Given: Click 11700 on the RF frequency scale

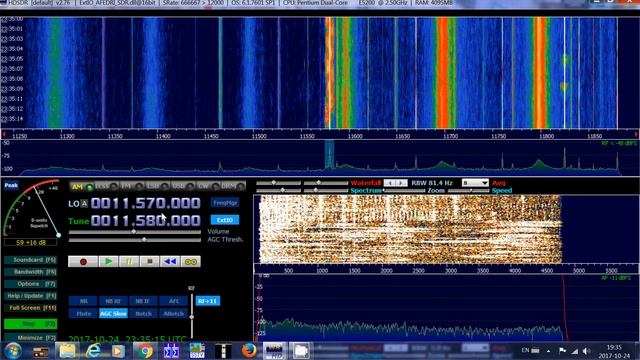Looking at the screenshot, I should [450, 136].
